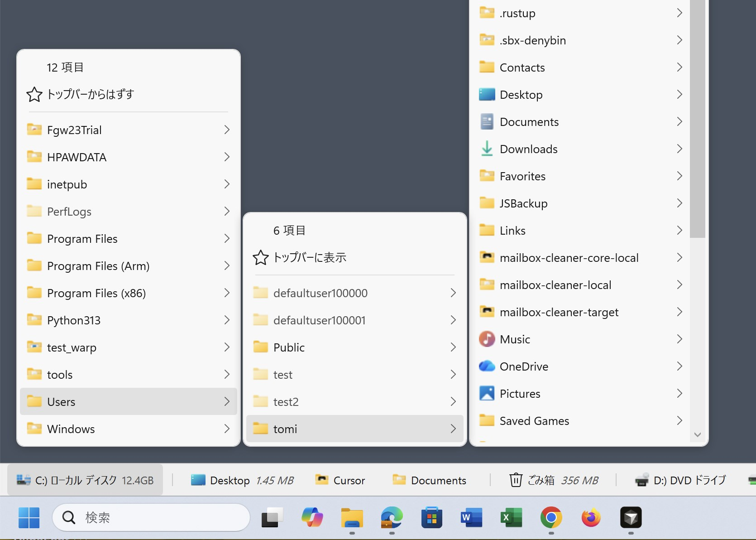Click the Documents top bar button
Screen dimensions: 756x540
coord(430,480)
